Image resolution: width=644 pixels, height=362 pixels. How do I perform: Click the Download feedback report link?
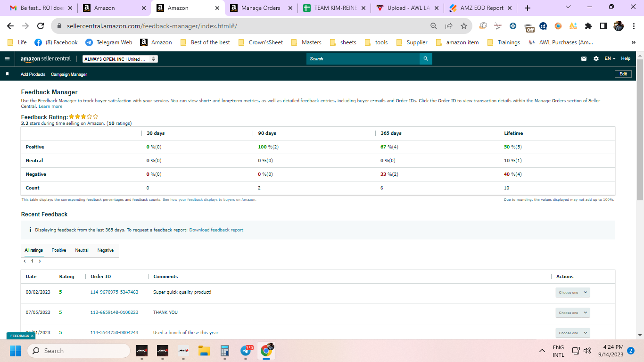[216, 230]
